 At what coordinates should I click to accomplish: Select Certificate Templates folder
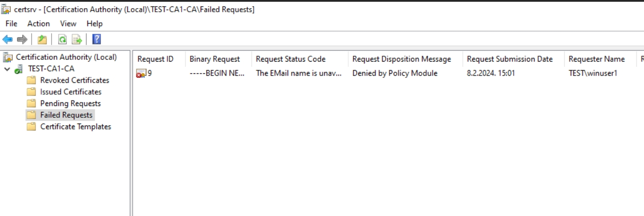(76, 127)
